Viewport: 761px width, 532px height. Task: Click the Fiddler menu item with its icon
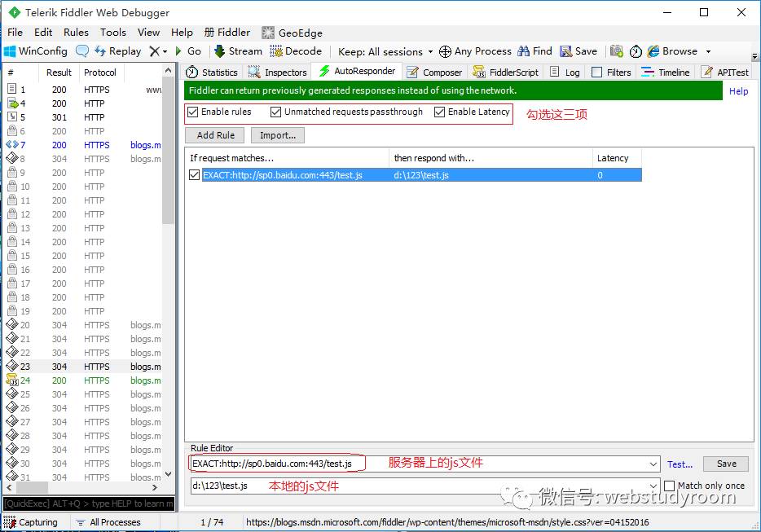227,32
